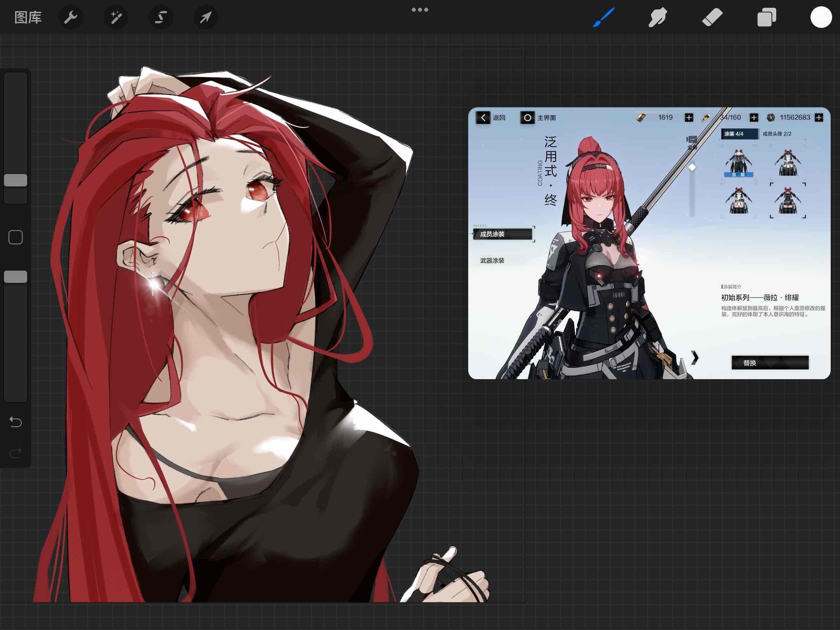Click the dark coin currency icon
Viewport: 840px width, 630px height.
(771, 117)
